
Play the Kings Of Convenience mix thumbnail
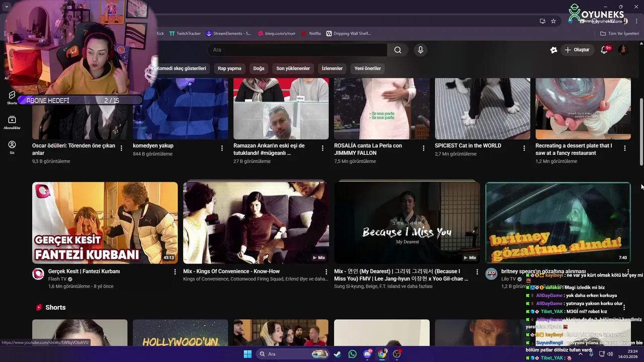[x=256, y=223]
